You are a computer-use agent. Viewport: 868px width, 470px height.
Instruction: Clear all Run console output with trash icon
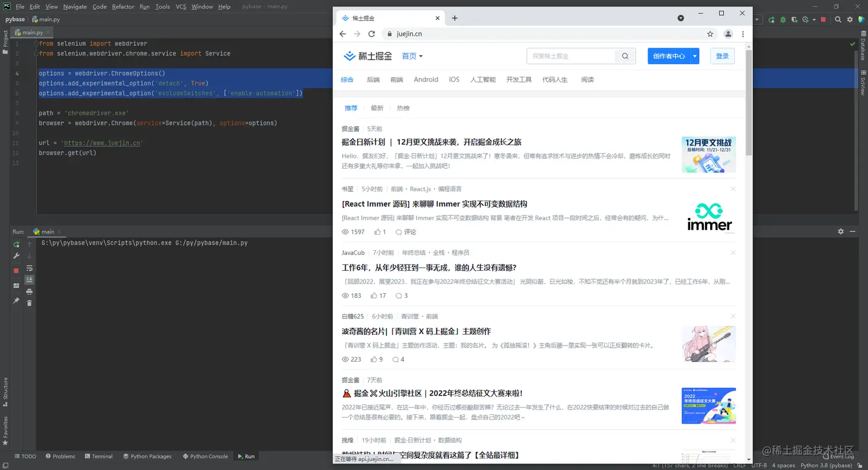pyautogui.click(x=29, y=303)
